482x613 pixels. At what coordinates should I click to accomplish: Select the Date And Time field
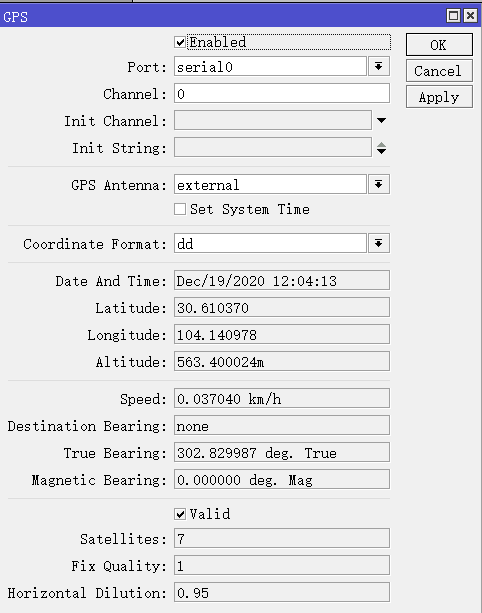point(282,280)
